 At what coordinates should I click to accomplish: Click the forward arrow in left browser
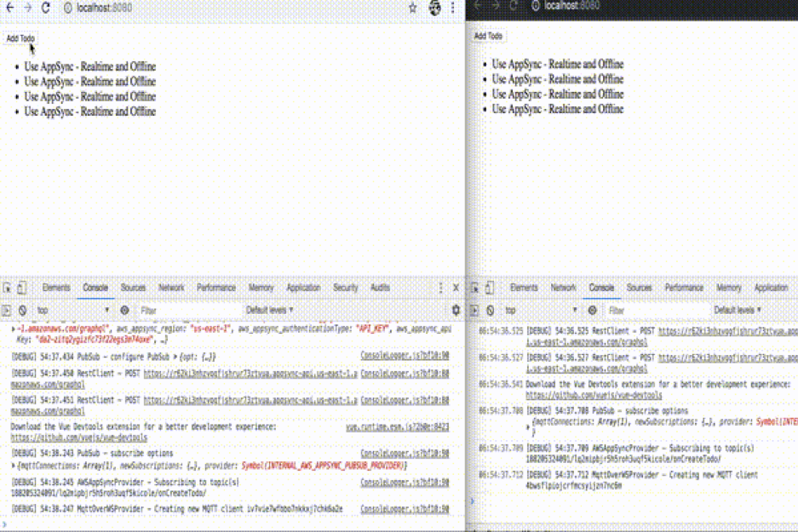(27, 8)
